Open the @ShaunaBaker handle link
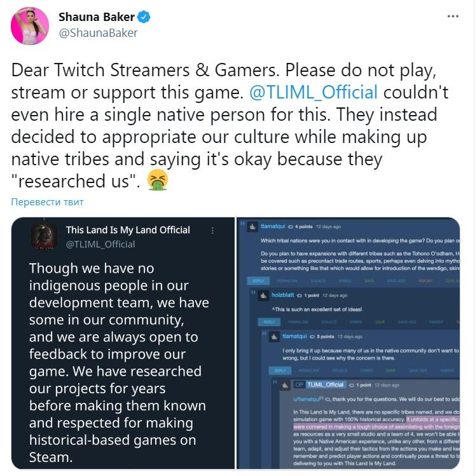 pos(98,33)
